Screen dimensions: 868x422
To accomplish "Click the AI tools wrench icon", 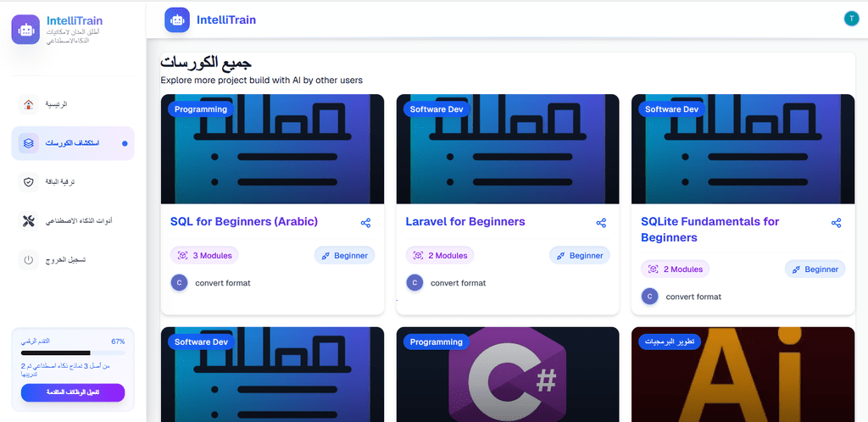I will point(29,221).
